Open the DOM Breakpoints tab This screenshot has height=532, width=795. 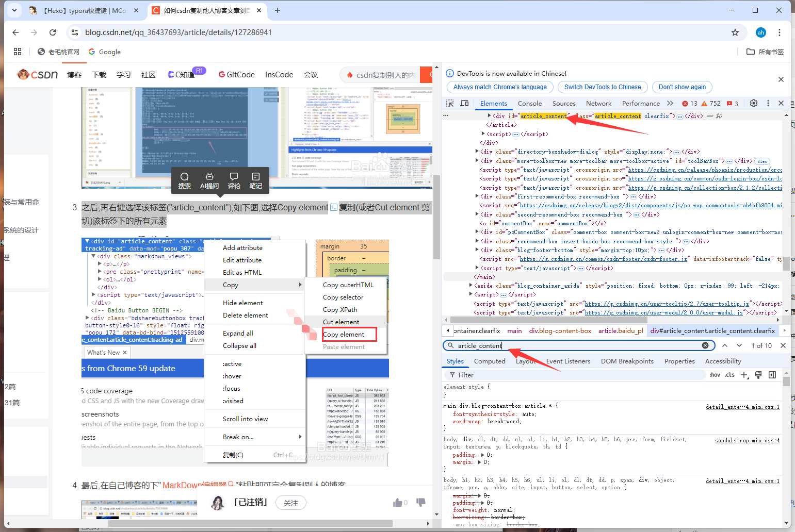point(627,361)
